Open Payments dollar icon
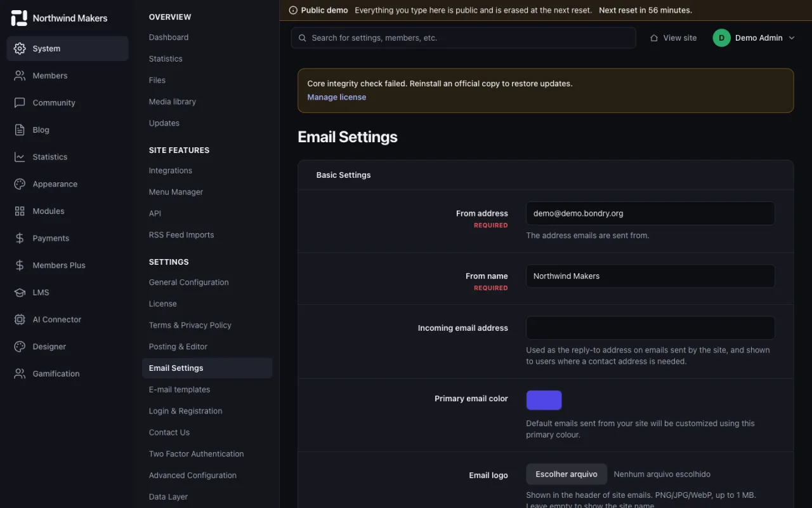 (20, 238)
